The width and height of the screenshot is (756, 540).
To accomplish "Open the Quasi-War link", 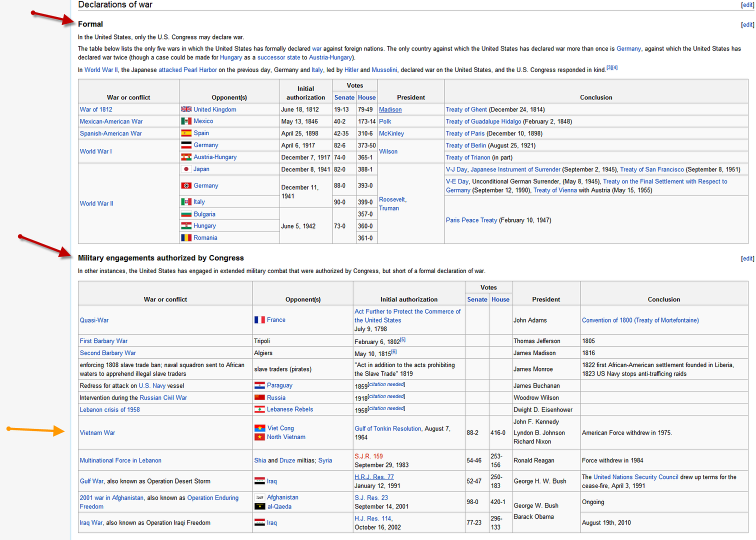I will click(x=94, y=320).
